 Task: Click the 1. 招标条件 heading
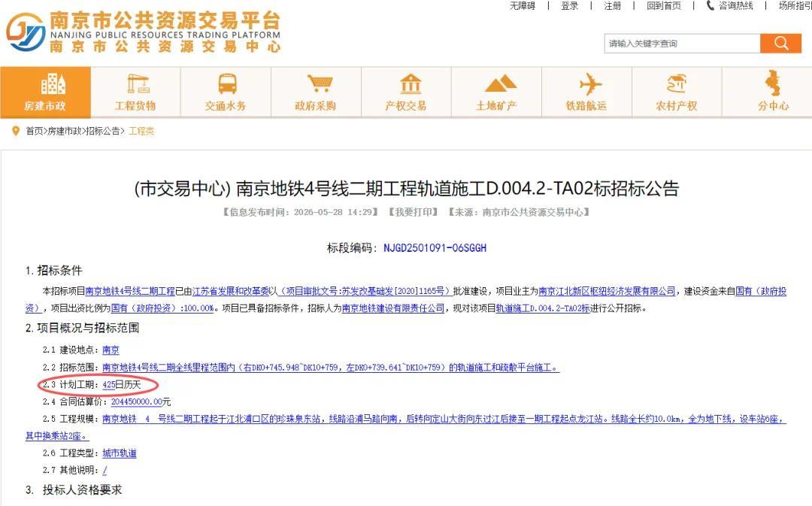(54, 271)
